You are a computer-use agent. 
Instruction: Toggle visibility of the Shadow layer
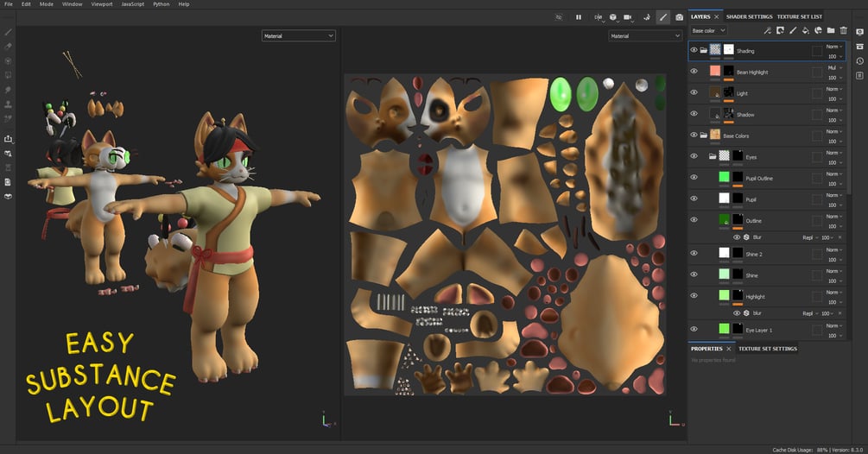pyautogui.click(x=694, y=113)
